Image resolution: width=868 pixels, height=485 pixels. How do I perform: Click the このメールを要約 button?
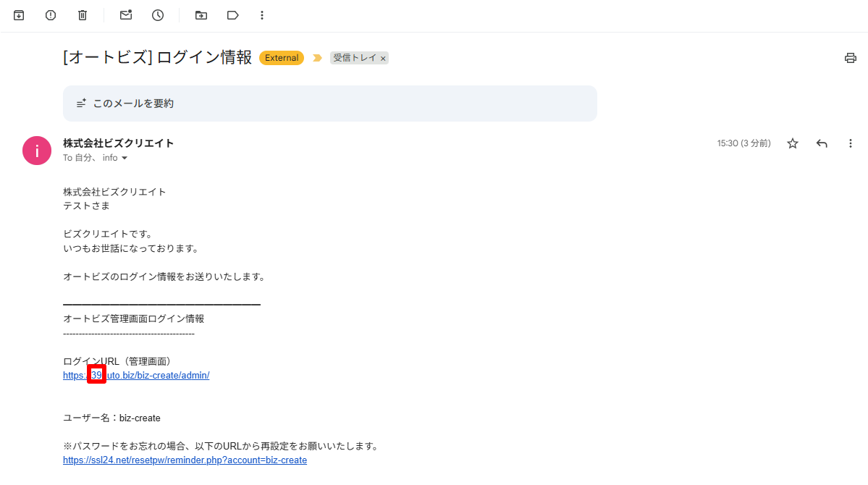click(329, 104)
